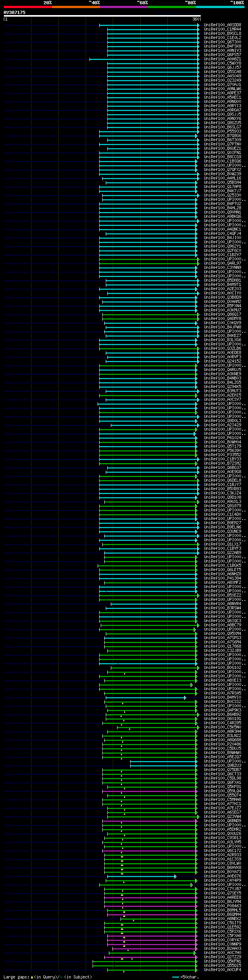Click hit UniRef100_A4S049
248x980 pixels.
tap(222, 76)
